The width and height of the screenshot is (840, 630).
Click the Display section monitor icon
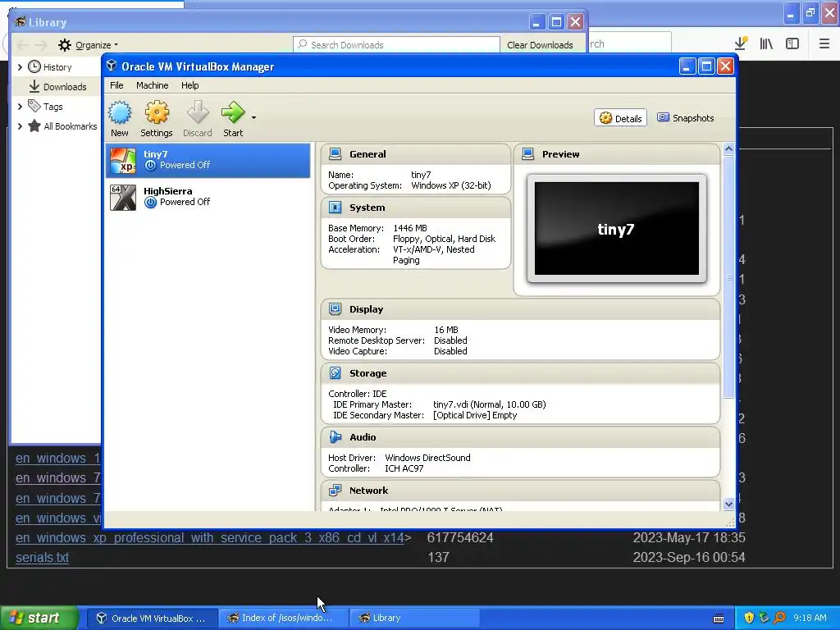(336, 309)
